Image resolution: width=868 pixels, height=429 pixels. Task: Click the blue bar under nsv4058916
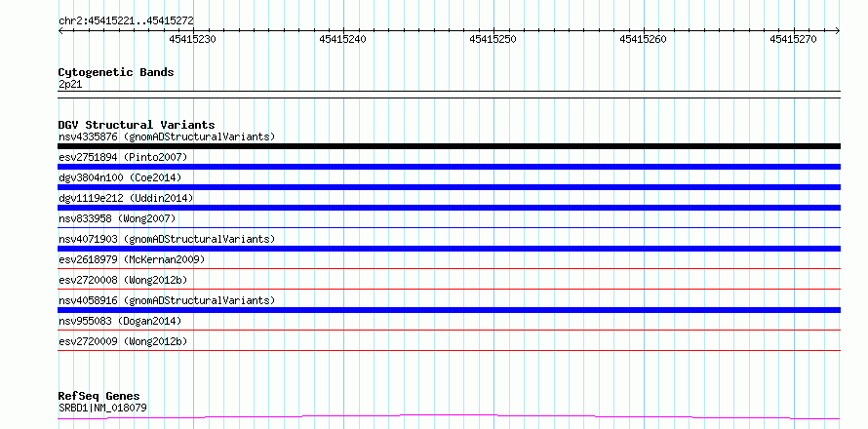click(x=449, y=310)
